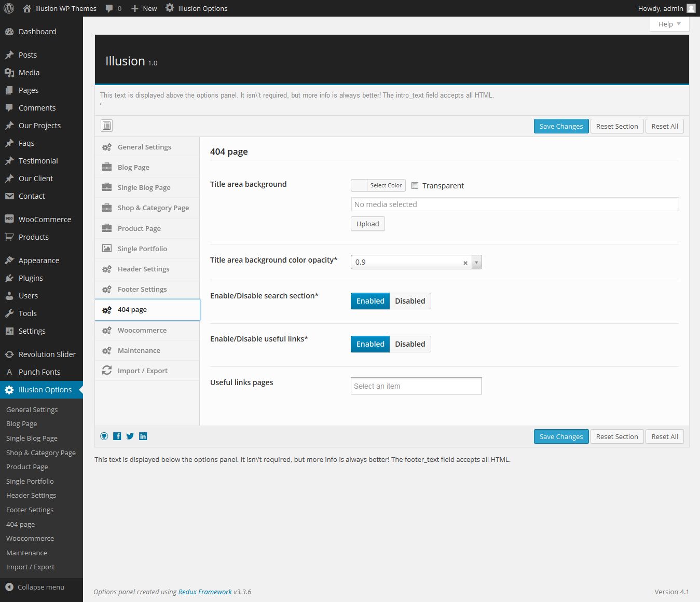This screenshot has height=602, width=700.
Task: Click the Comments speech bubble icon in the sidebar
Action: coord(9,108)
